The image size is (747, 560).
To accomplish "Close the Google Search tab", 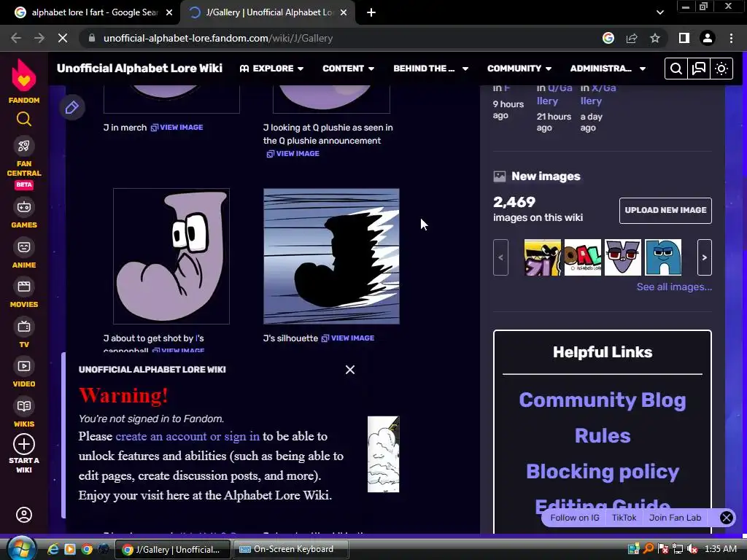I will click(x=169, y=13).
